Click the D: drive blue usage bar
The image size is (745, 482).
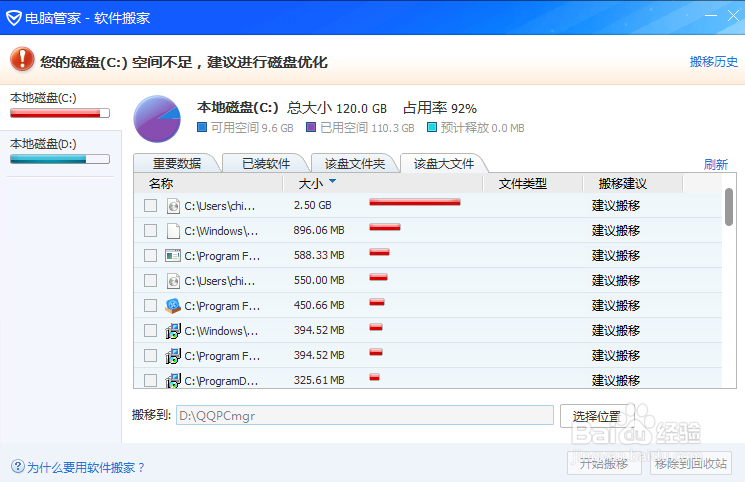coord(60,159)
